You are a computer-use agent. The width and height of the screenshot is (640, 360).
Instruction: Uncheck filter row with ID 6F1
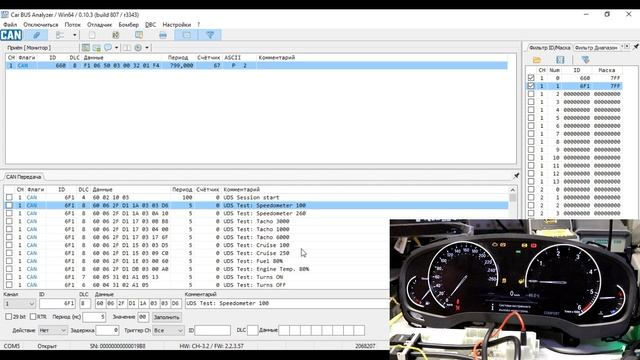pos(531,86)
